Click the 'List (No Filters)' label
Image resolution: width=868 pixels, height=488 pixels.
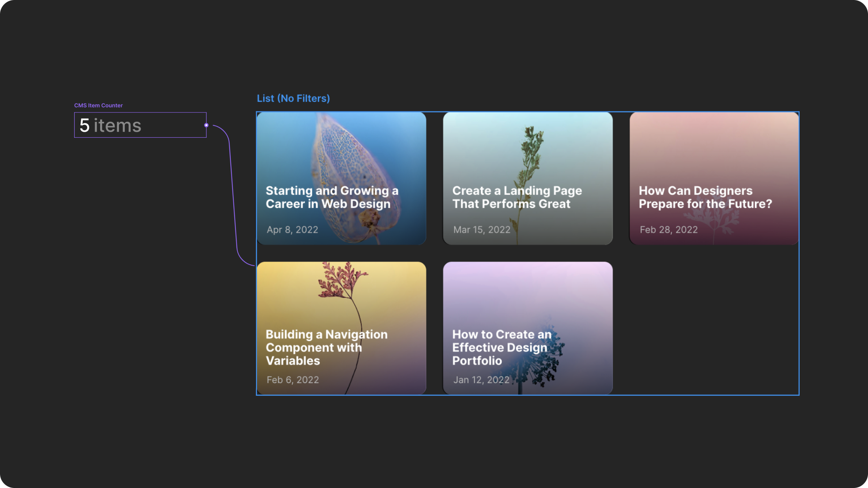293,98
